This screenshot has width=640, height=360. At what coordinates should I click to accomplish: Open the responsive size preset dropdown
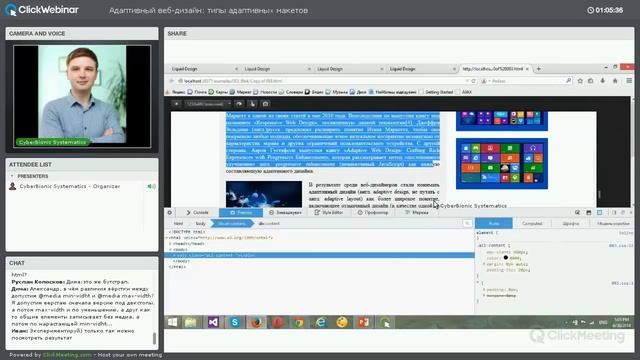[208, 104]
